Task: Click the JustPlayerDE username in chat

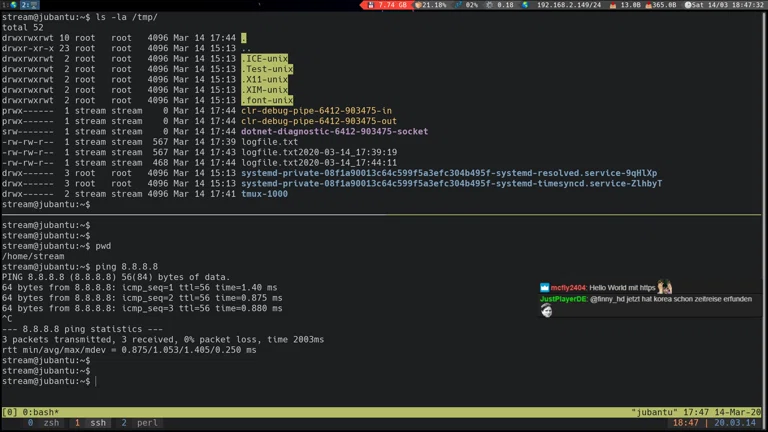Action: tap(564, 299)
